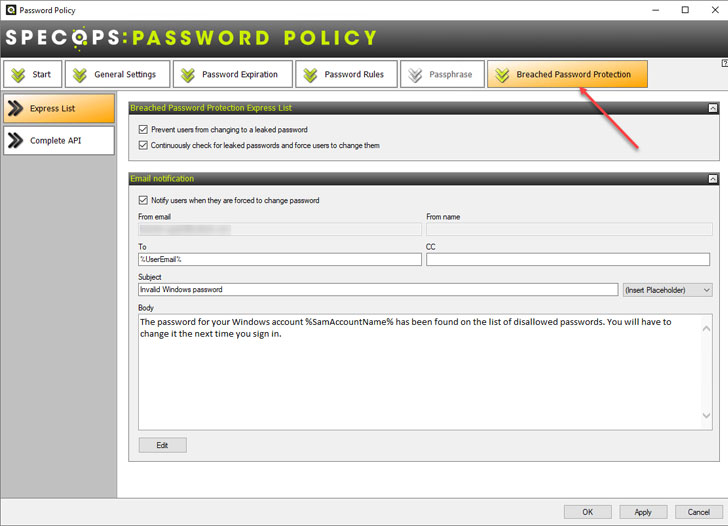Collapse the Email notification panel
The image size is (728, 526).
pyautogui.click(x=711, y=179)
